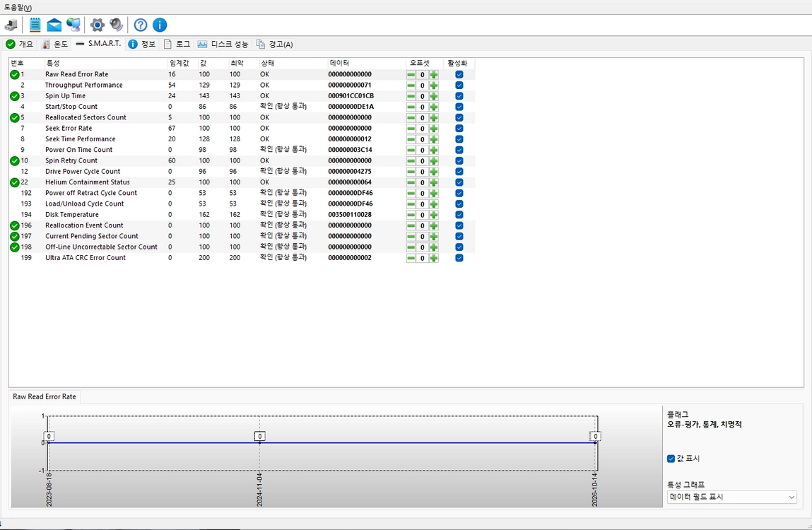Viewport: 812px width, 530px height.
Task: Click green check for Off-Line Uncorrectable Sector Count
Action: coord(15,247)
